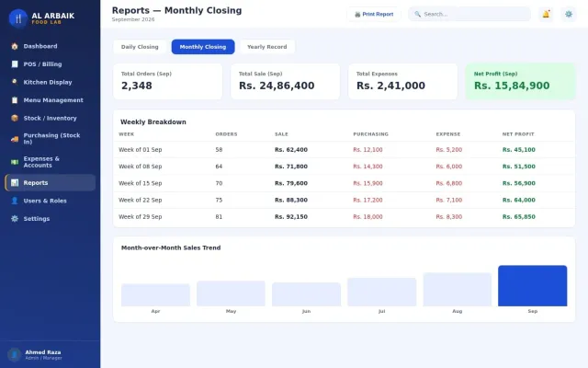Click sale value 'Rs. 79,600'
The height and width of the screenshot is (368, 588).
click(x=291, y=183)
